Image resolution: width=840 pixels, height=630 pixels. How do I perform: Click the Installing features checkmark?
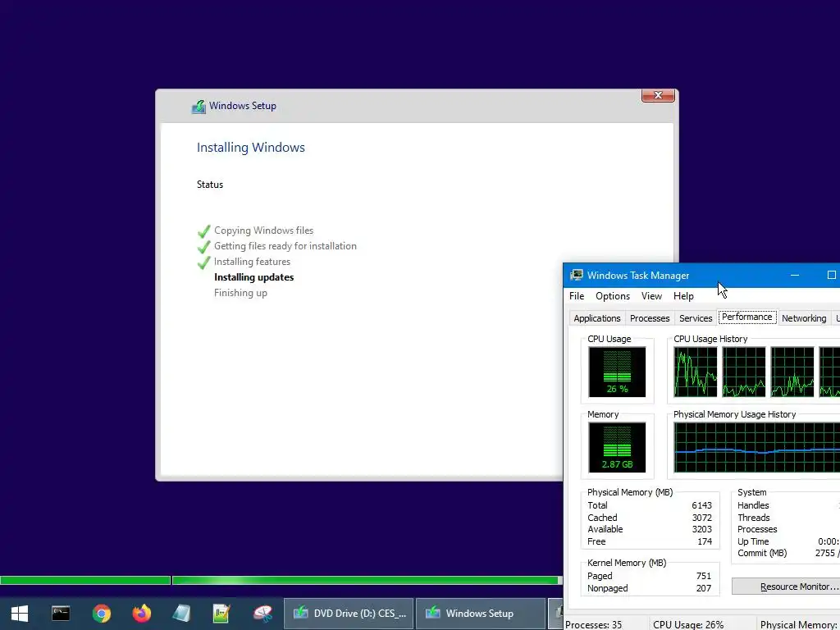[x=203, y=262]
